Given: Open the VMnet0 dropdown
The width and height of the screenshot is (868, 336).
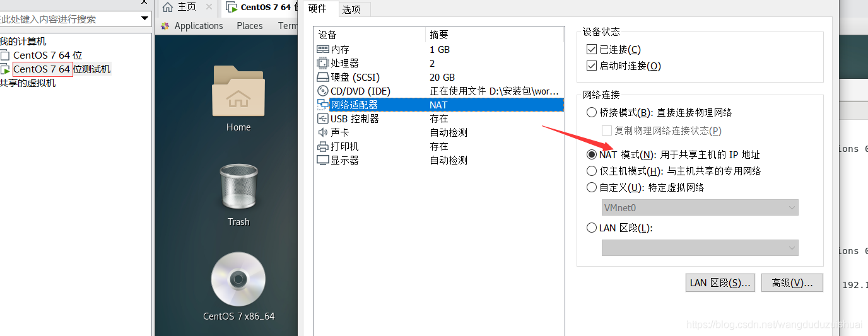Looking at the screenshot, I should [x=700, y=207].
